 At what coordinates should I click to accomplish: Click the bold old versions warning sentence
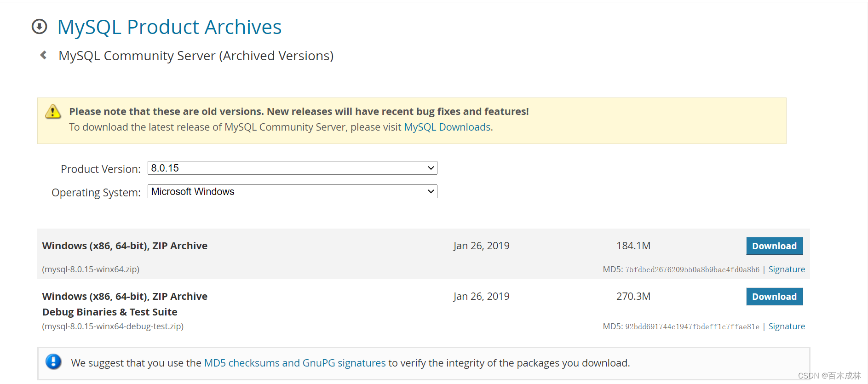coord(299,112)
